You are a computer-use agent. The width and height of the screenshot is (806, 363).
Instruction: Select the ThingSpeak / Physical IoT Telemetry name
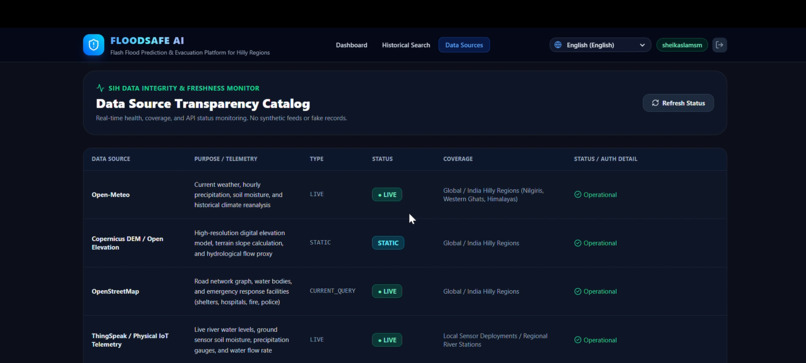130,340
